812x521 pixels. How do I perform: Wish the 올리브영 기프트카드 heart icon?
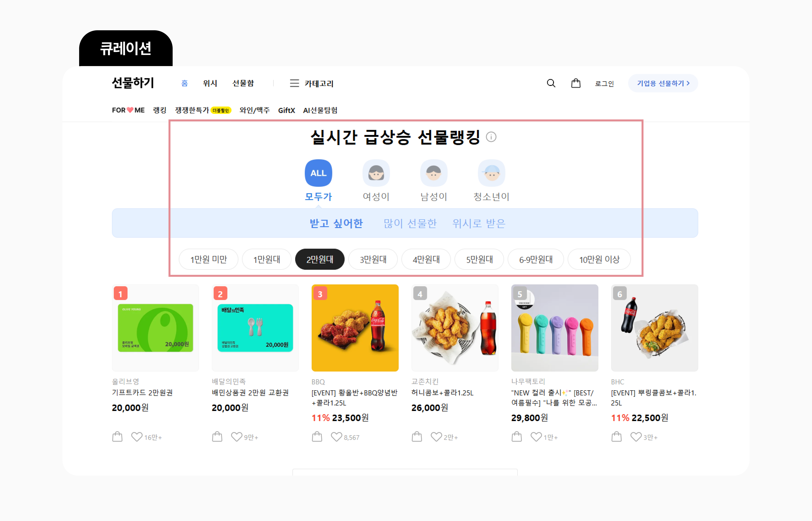[x=137, y=437]
